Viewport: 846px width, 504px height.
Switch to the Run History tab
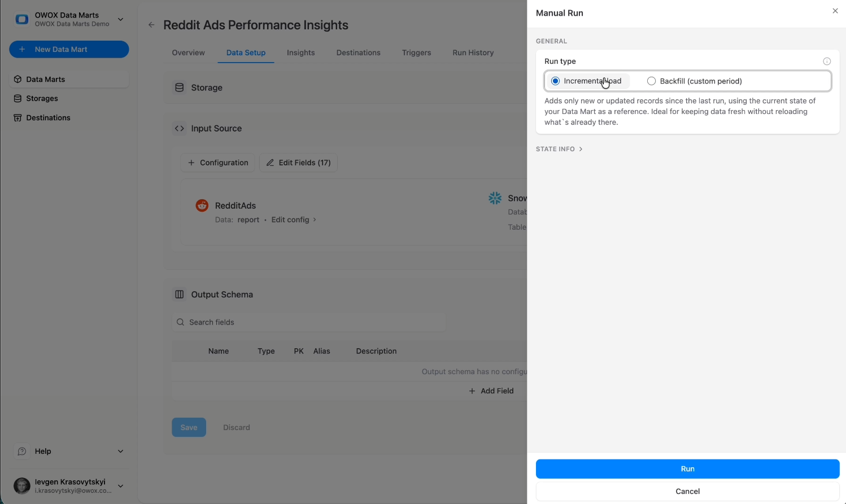pyautogui.click(x=473, y=52)
